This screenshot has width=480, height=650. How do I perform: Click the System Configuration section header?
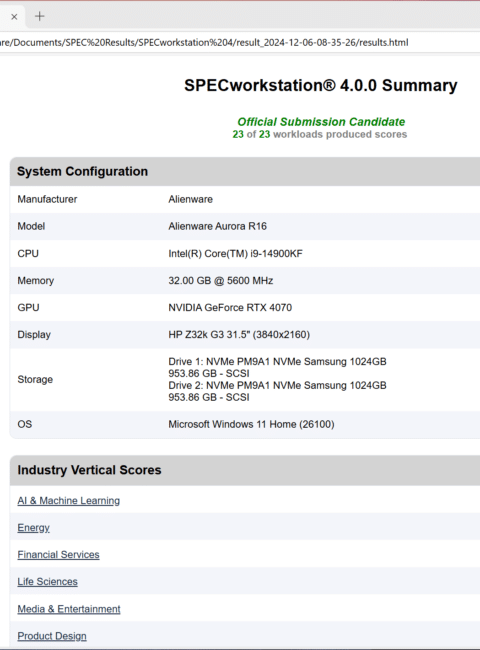tap(245, 171)
